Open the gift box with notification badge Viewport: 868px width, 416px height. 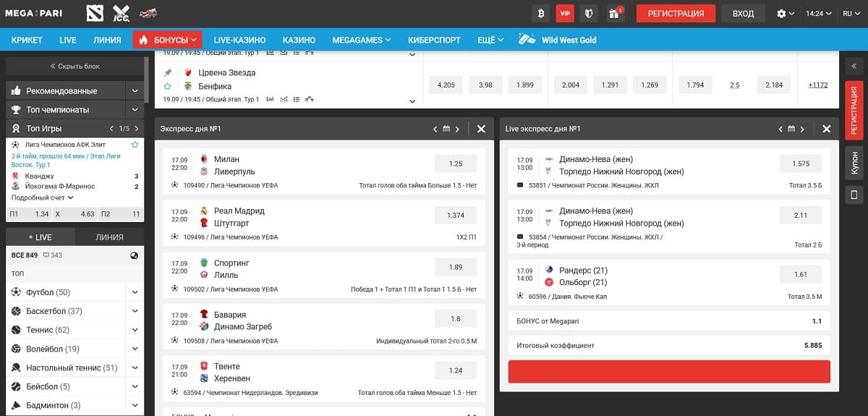tap(615, 13)
